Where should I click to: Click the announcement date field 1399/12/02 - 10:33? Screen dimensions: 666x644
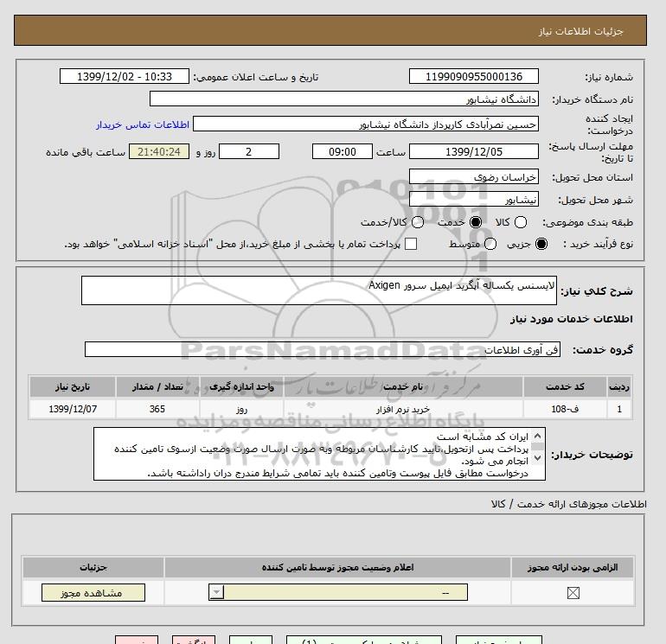[125, 76]
